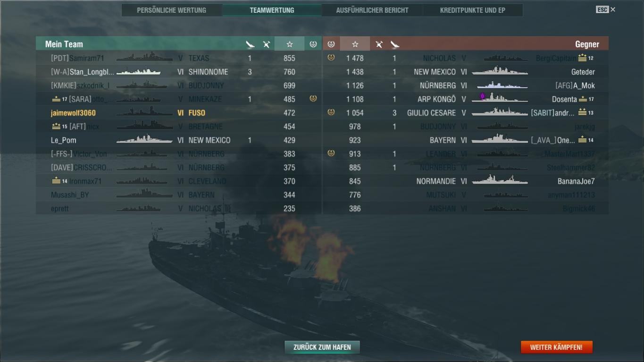Click the Gegner ships-destroyed header icon
The height and width of the screenshot is (362, 644).
[x=395, y=44]
